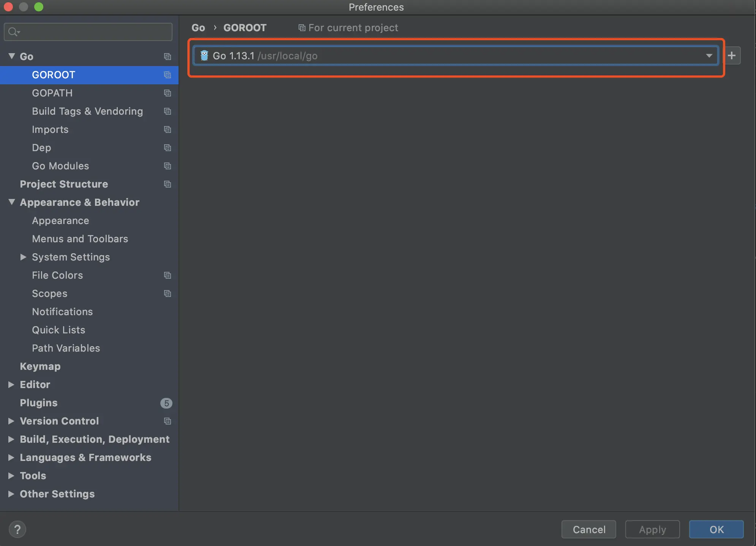Click the question mark help button
The height and width of the screenshot is (546, 756).
click(17, 529)
